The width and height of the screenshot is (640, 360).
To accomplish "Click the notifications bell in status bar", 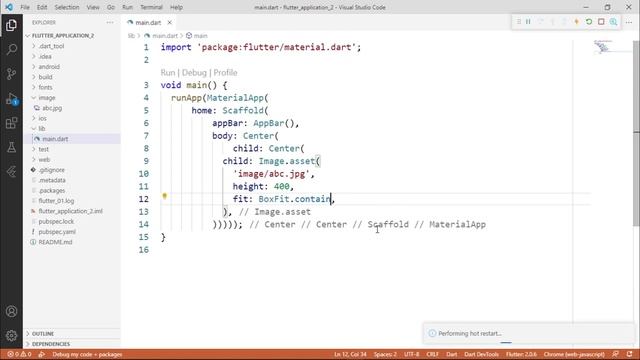I will tap(630, 354).
